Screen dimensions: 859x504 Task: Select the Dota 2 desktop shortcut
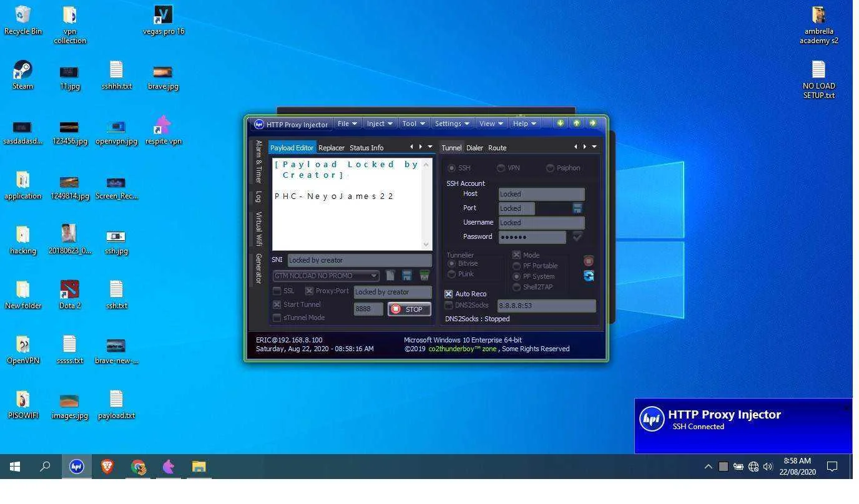coord(69,295)
